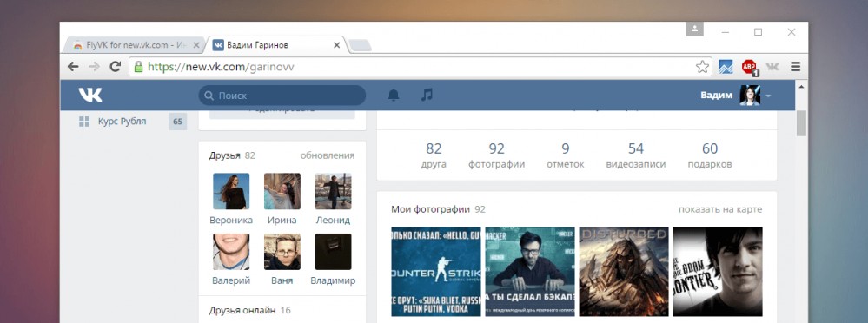The width and height of the screenshot is (868, 323).
Task: Close the Вадим Гаринов tab
Action: click(336, 45)
